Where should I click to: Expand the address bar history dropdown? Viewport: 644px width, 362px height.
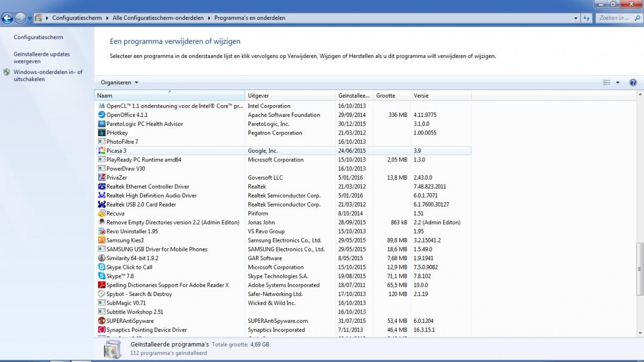point(575,18)
